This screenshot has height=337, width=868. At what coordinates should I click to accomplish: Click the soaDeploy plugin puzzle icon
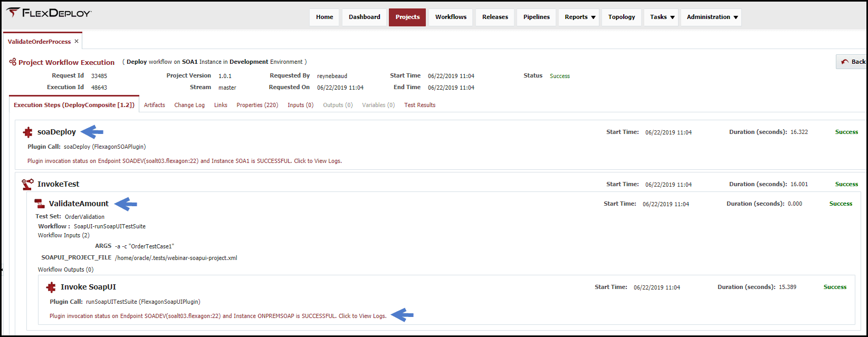coord(28,132)
